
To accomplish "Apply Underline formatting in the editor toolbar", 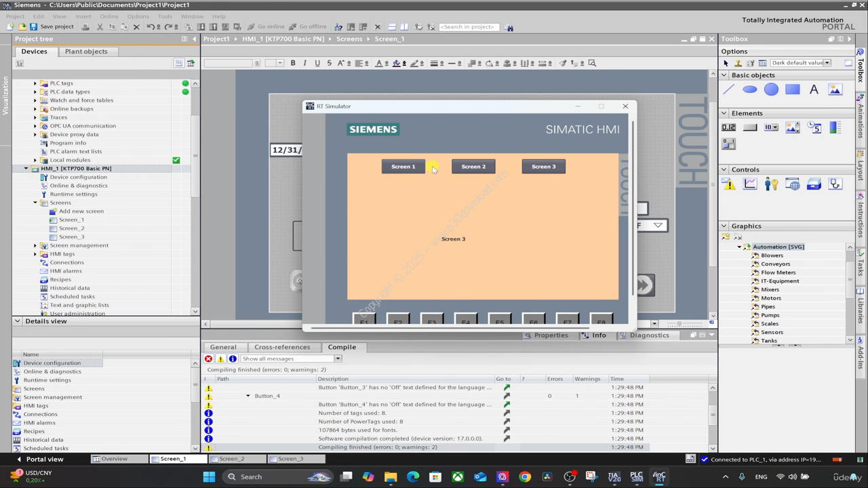I will pyautogui.click(x=317, y=63).
